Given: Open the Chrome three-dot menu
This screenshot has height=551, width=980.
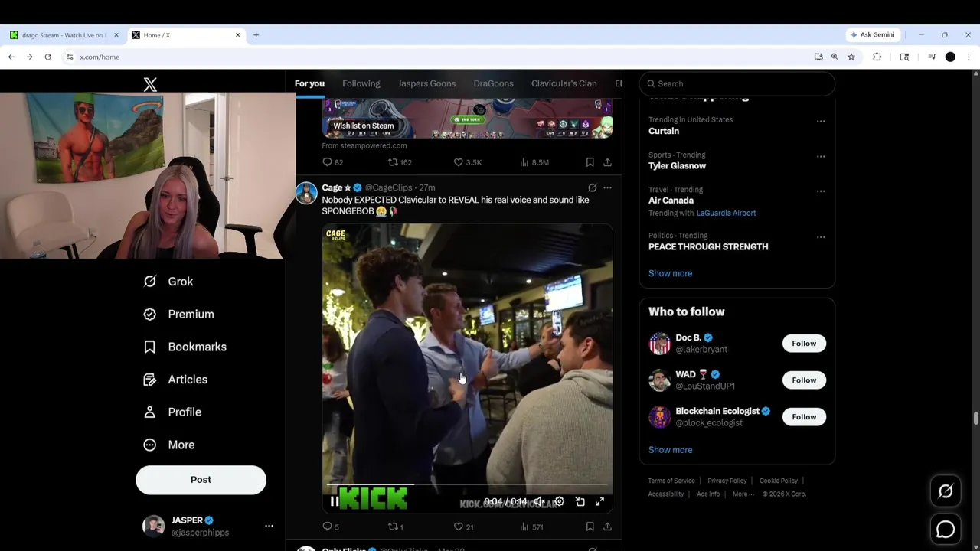Looking at the screenshot, I should click(x=969, y=57).
